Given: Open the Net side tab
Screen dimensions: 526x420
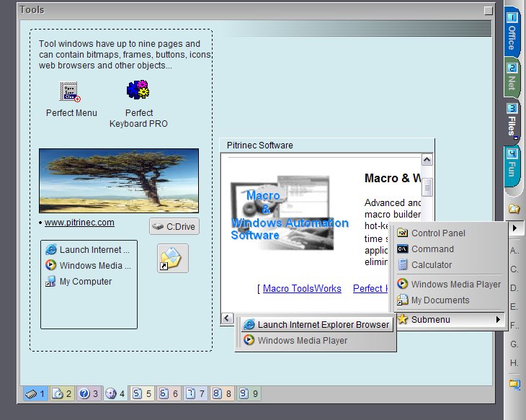Looking at the screenshot, I should tap(512, 77).
